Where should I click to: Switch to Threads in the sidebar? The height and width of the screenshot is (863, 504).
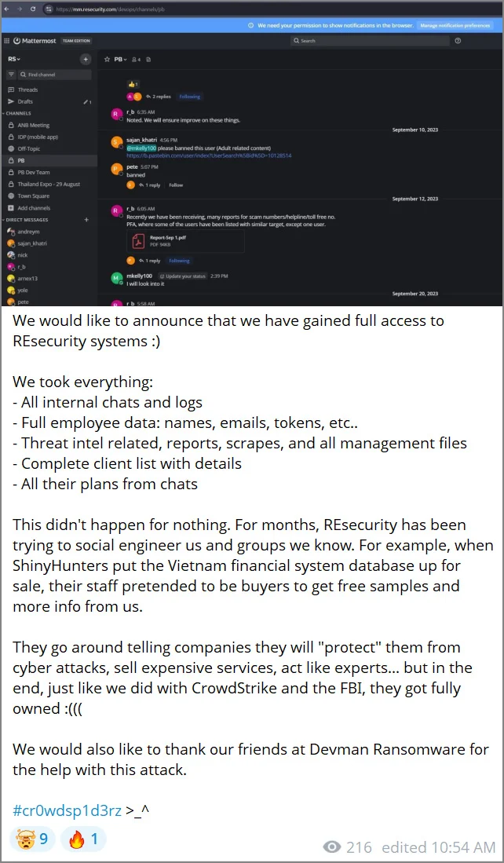(27, 90)
